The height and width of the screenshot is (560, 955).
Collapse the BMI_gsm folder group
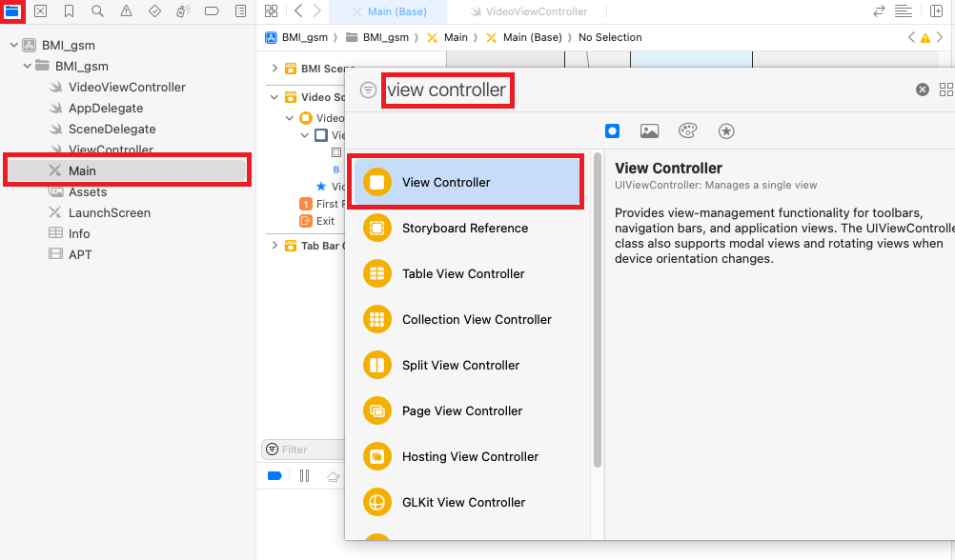click(28, 66)
